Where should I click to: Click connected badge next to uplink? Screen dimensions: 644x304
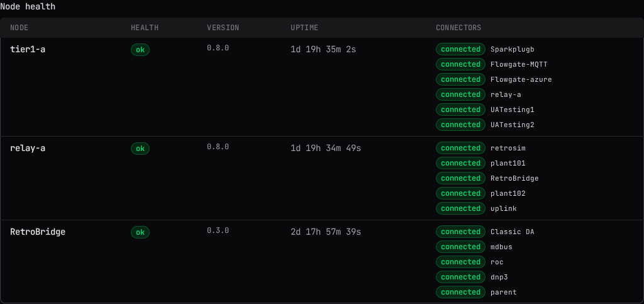coord(460,208)
